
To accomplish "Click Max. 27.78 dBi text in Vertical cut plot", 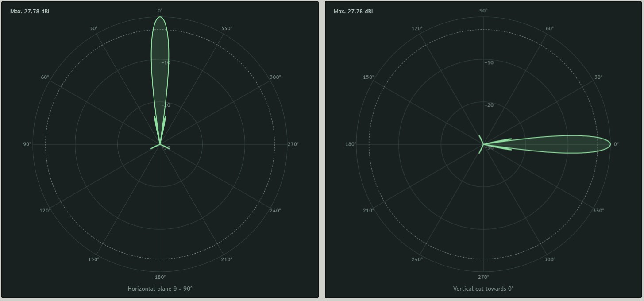I will 353,11.
